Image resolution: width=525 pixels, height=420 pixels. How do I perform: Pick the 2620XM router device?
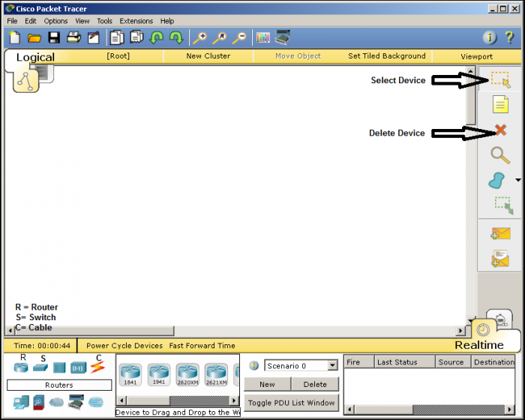pyautogui.click(x=187, y=374)
